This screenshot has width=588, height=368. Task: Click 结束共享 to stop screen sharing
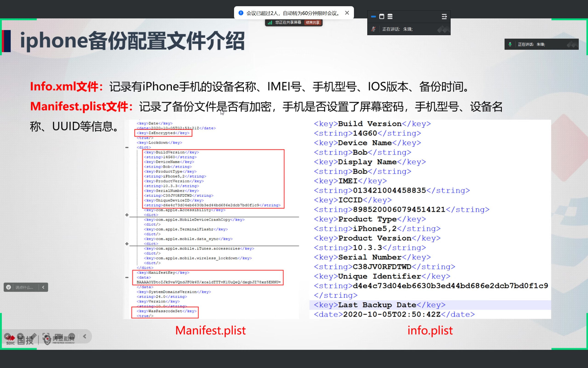[312, 22]
